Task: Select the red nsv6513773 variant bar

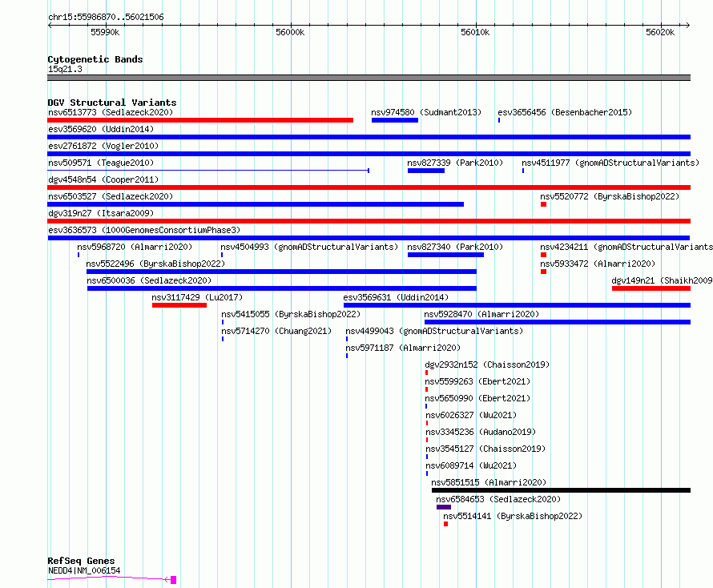Action: (200, 120)
